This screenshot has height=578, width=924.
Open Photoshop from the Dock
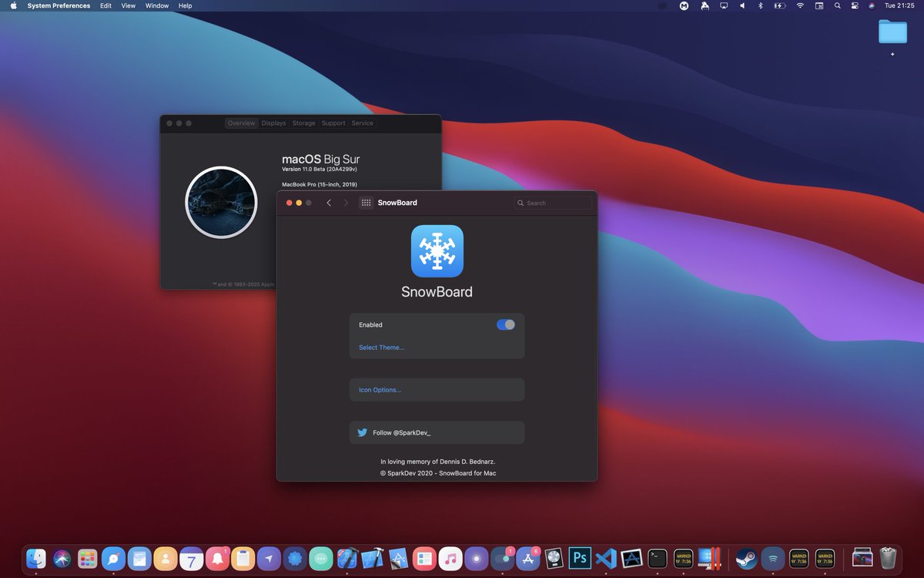point(580,558)
